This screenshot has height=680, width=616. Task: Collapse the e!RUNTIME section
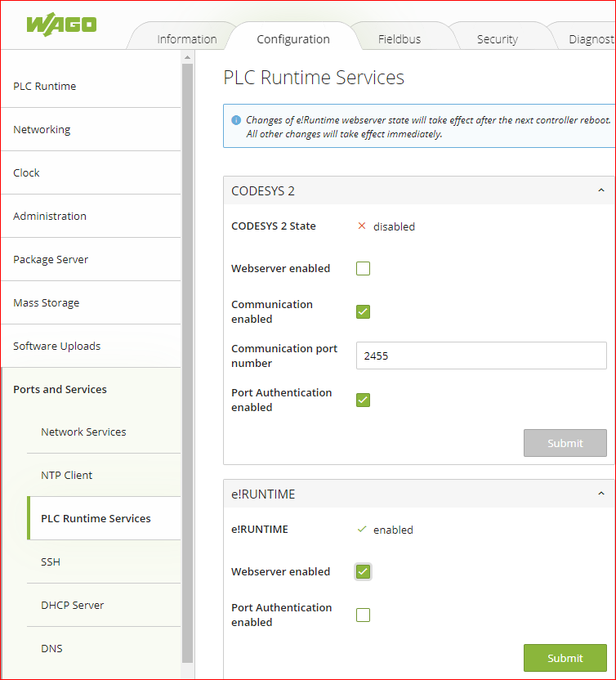601,494
